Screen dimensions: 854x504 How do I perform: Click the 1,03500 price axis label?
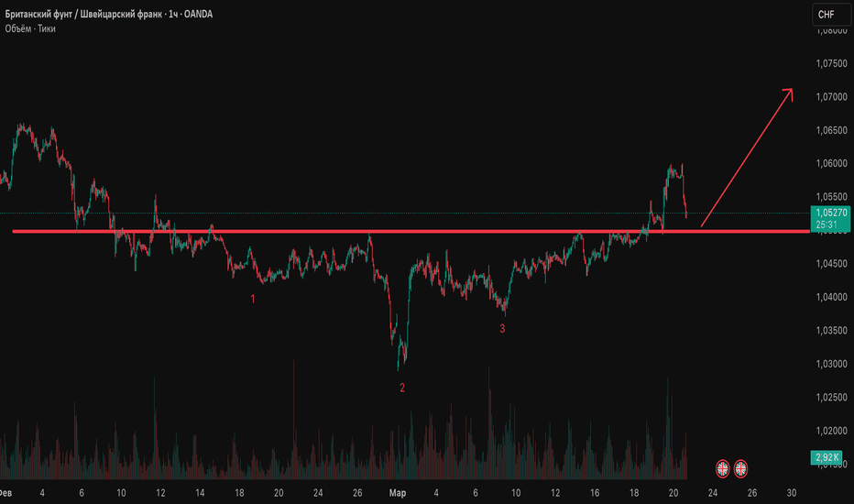tap(832, 330)
